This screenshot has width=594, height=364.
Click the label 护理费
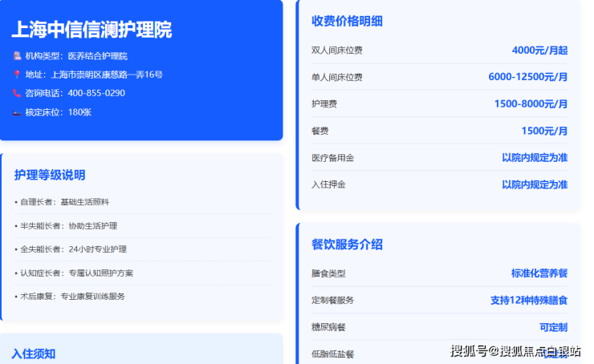324,104
